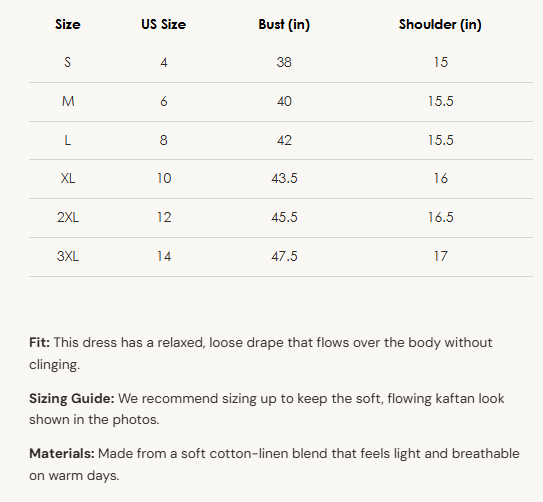This screenshot has height=502, width=543.
Task: Select the L size row label
Action: click(68, 140)
